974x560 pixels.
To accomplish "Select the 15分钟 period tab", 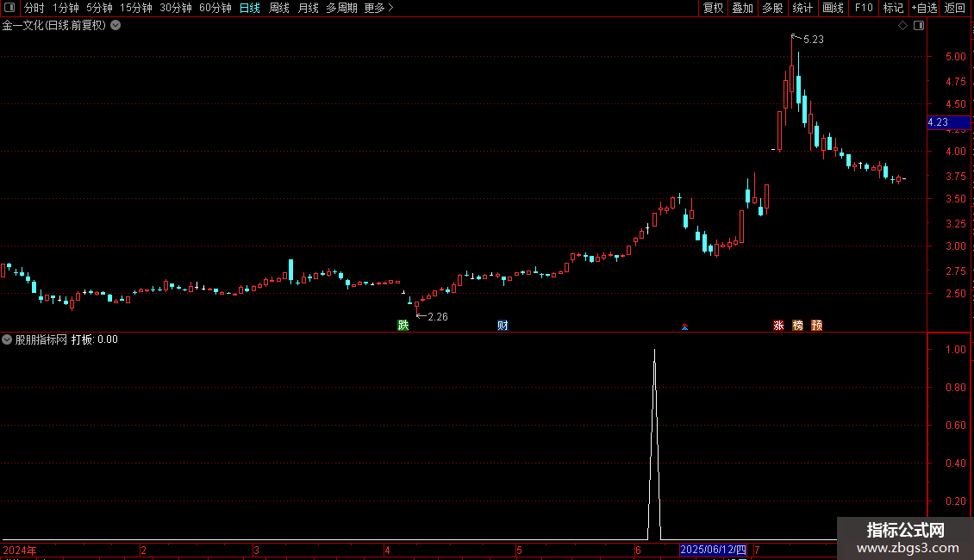I will (135, 8).
